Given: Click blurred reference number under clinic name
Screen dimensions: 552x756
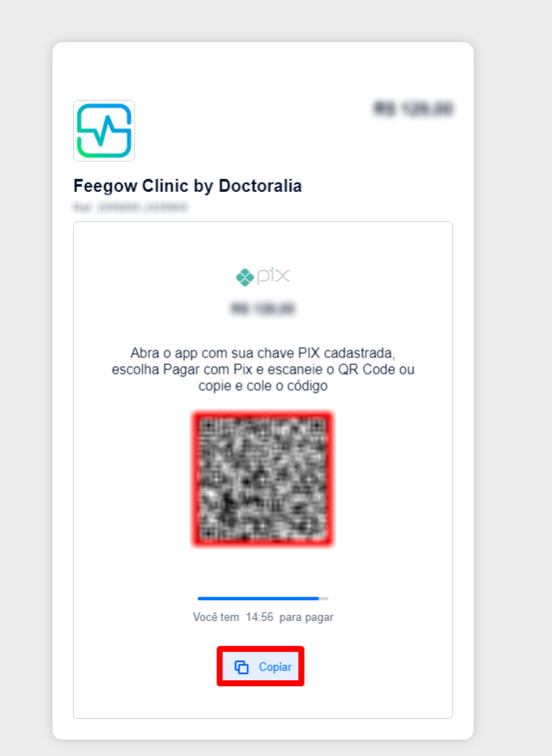Looking at the screenshot, I should (x=130, y=208).
